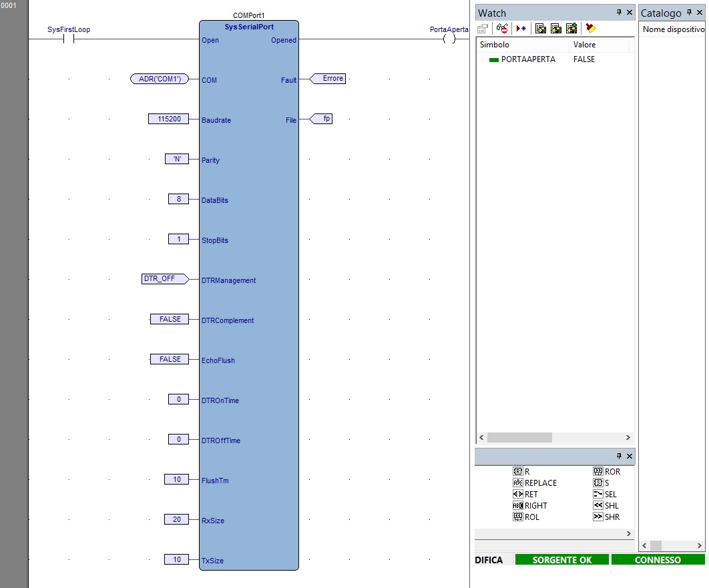Click the Watch panel title
Screen dimensions: 709x588
(x=492, y=13)
